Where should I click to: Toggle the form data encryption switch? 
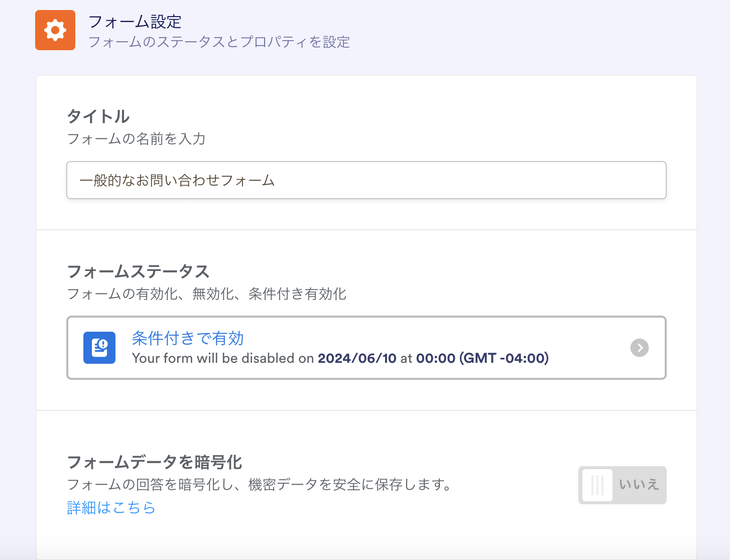click(x=622, y=485)
